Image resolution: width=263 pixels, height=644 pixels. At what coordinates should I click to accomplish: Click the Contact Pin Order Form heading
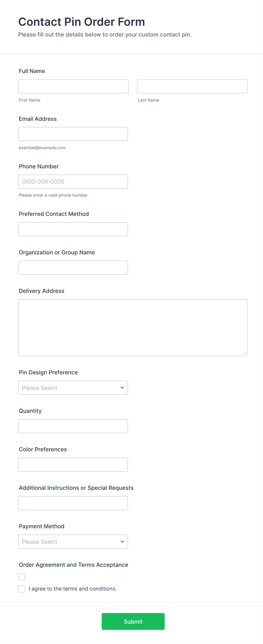tap(81, 22)
